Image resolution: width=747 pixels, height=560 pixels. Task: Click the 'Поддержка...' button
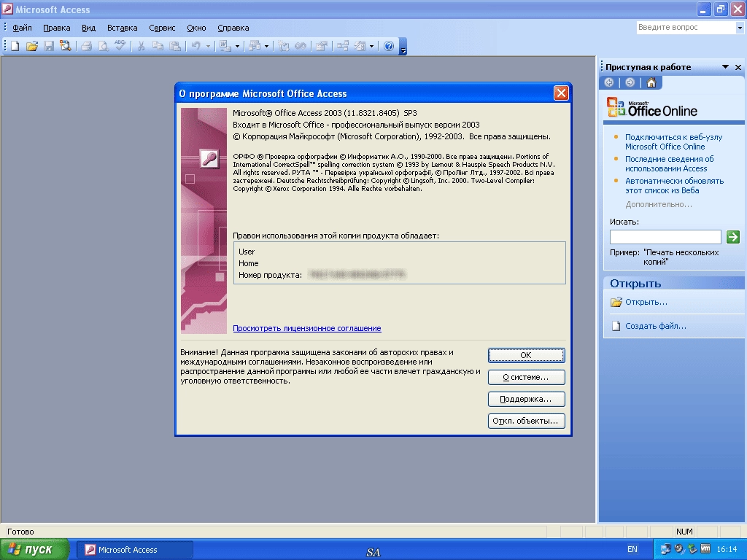[527, 399]
